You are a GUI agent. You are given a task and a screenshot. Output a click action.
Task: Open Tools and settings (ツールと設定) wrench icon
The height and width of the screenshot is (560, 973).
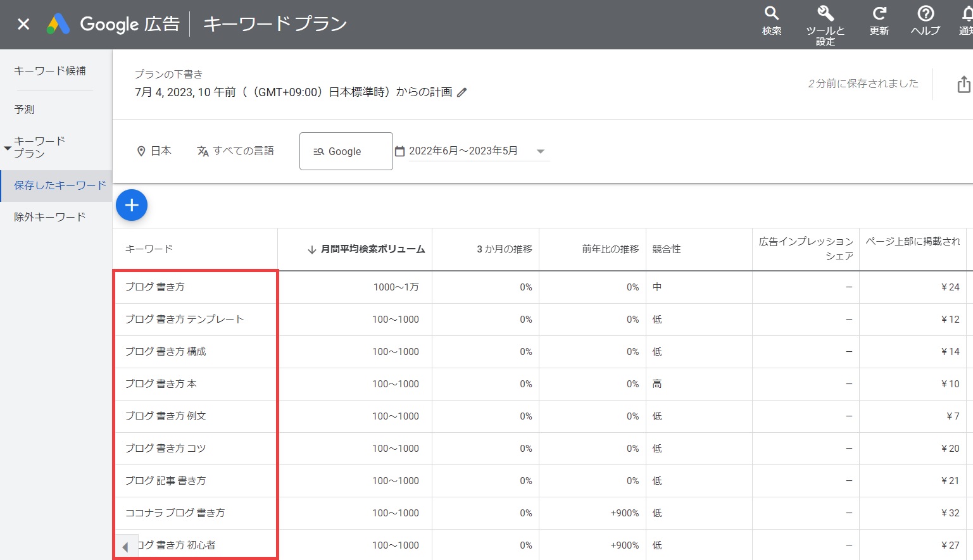825,25
